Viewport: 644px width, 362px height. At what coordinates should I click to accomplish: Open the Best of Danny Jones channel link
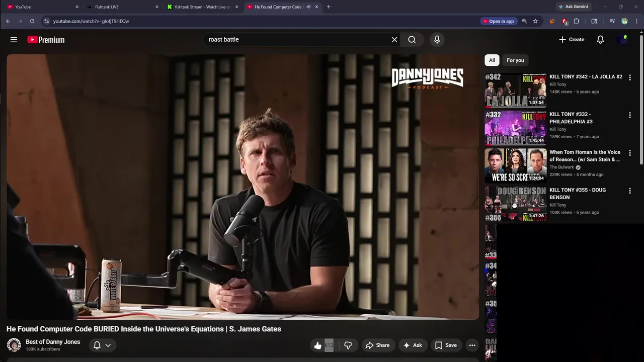53,342
